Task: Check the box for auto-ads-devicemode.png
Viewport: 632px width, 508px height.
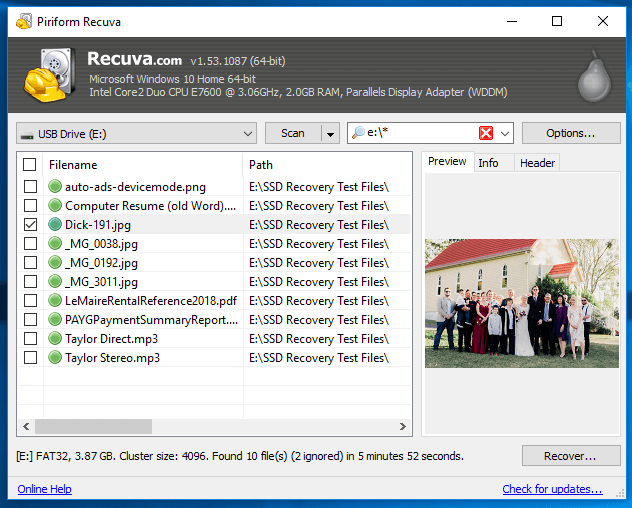Action: (30, 186)
